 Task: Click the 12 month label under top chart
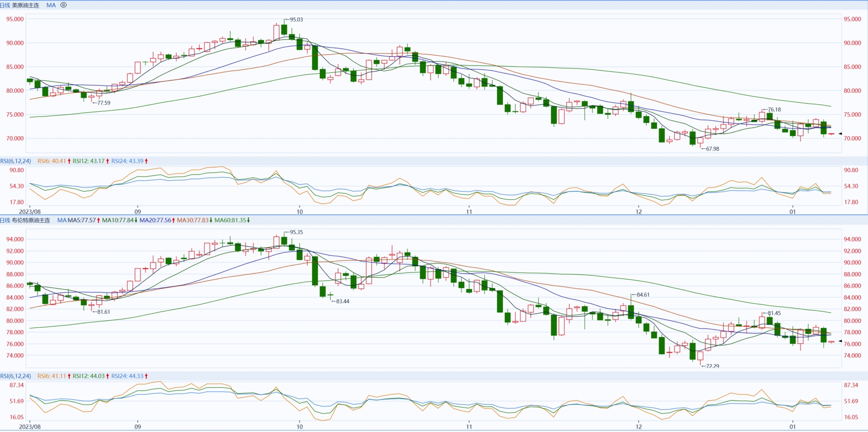639,211
